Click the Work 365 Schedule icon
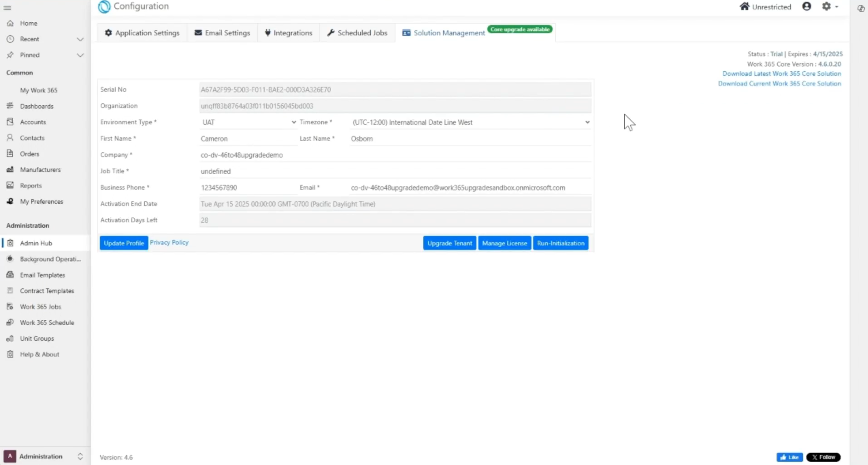 click(10, 323)
